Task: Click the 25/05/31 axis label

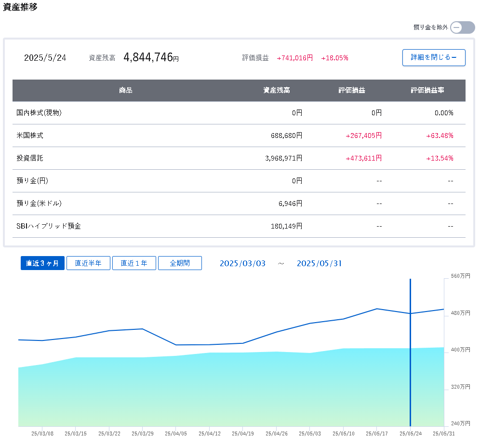Action: (x=443, y=434)
